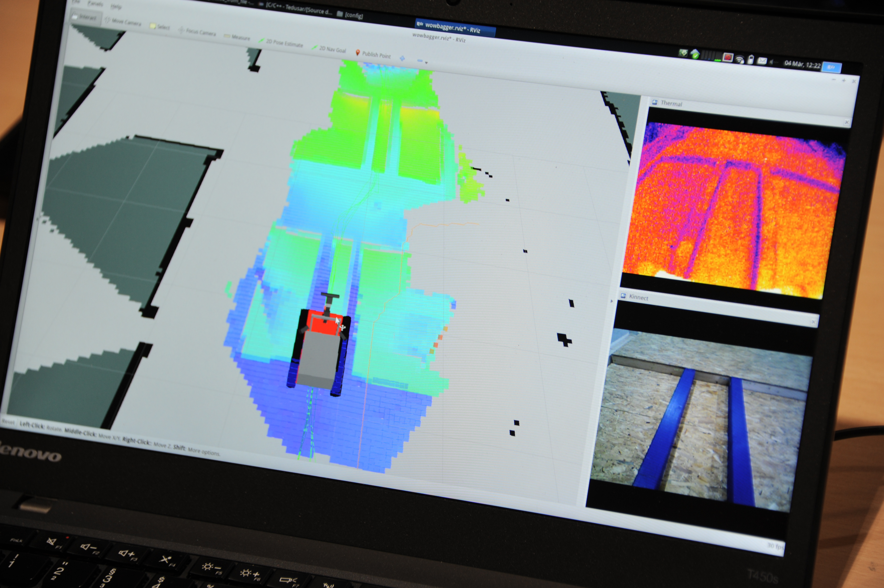Viewport: 884px width, 588px height.
Task: Click the red recording tray icon
Action: coord(728,57)
